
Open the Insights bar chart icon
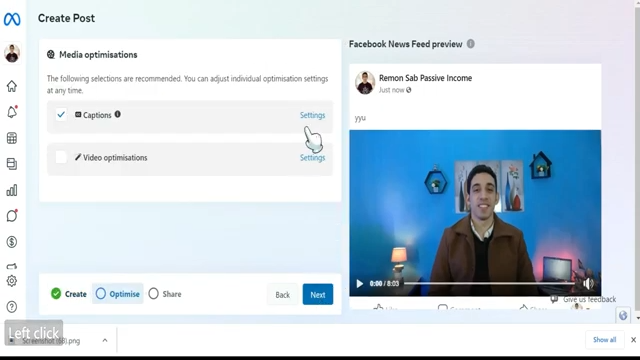click(12, 190)
